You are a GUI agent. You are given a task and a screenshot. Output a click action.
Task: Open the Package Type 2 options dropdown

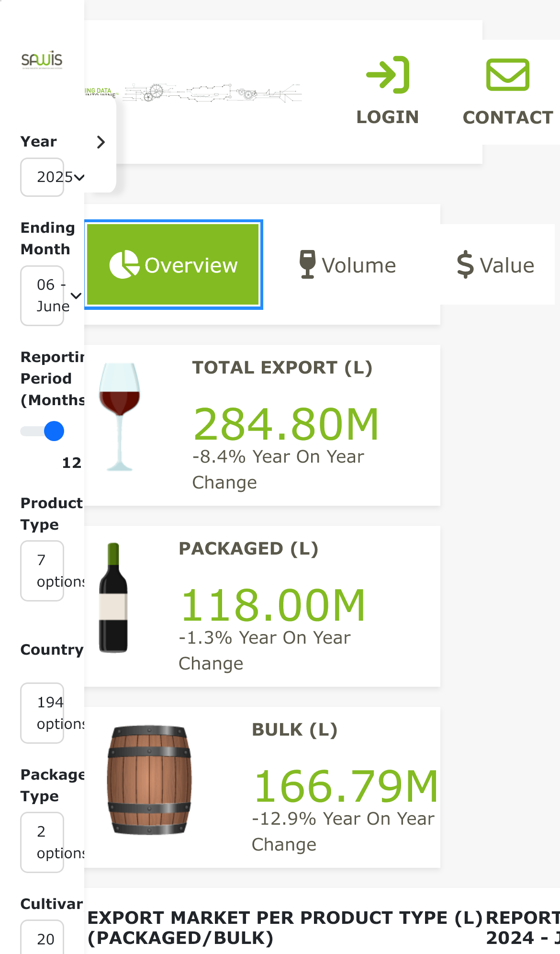tap(42, 842)
